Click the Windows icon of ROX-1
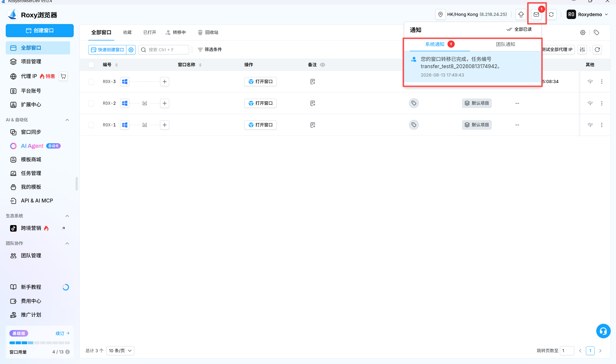This screenshot has width=616, height=364. coord(125,125)
